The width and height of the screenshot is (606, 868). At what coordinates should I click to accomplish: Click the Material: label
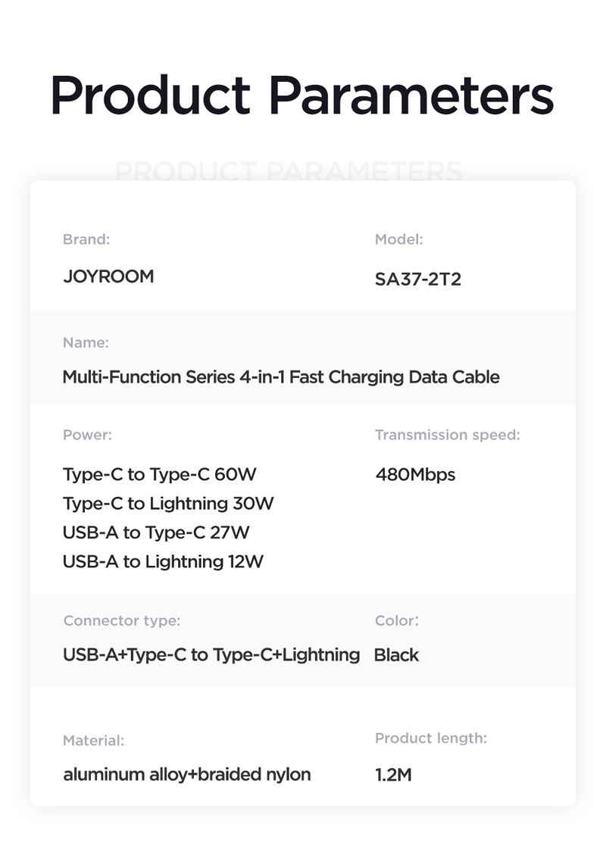pyautogui.click(x=93, y=741)
